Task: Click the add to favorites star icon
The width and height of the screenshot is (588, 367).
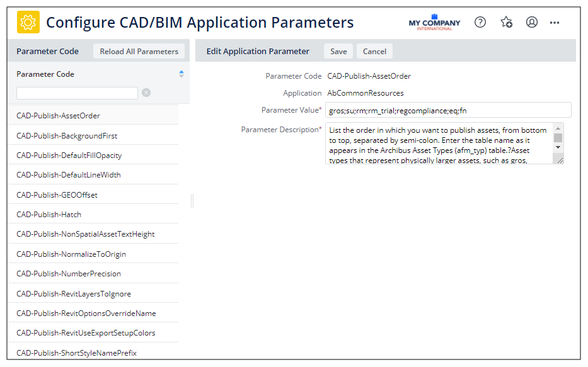Action: coord(506,22)
